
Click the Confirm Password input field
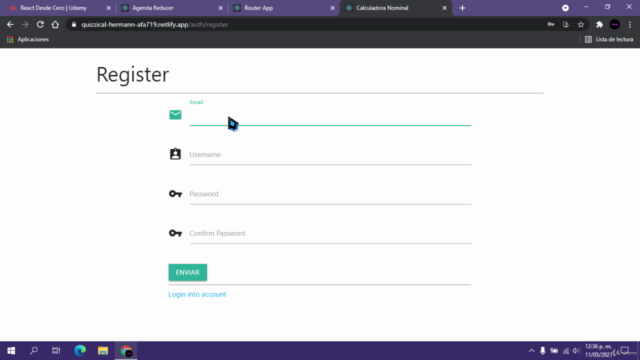click(330, 234)
